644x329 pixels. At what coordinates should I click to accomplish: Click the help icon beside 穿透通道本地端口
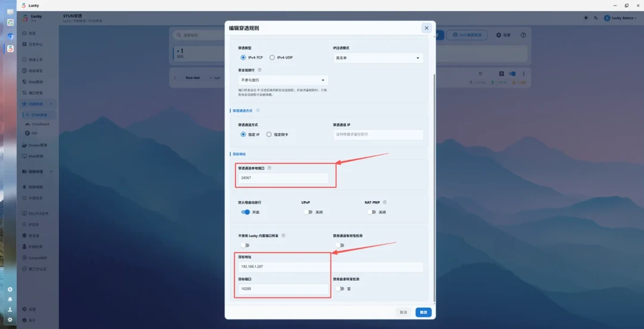click(270, 168)
